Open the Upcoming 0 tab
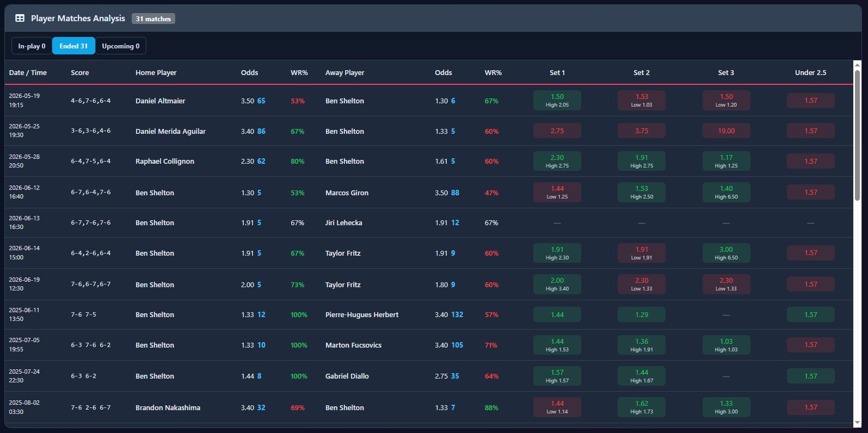This screenshot has width=868, height=433. click(121, 46)
